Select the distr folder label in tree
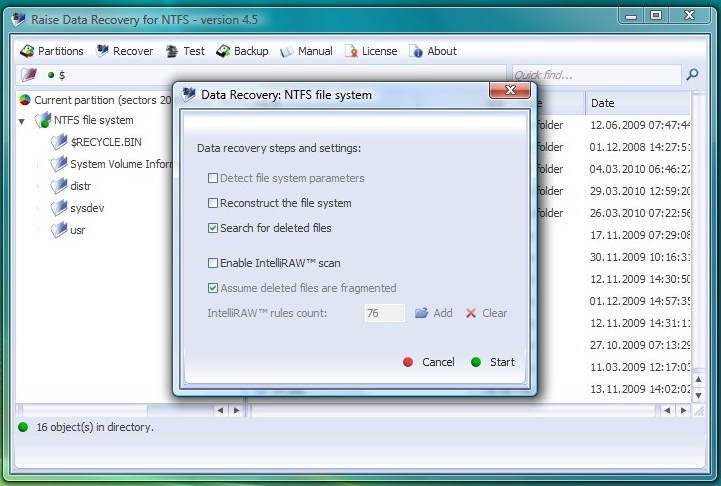 80,186
